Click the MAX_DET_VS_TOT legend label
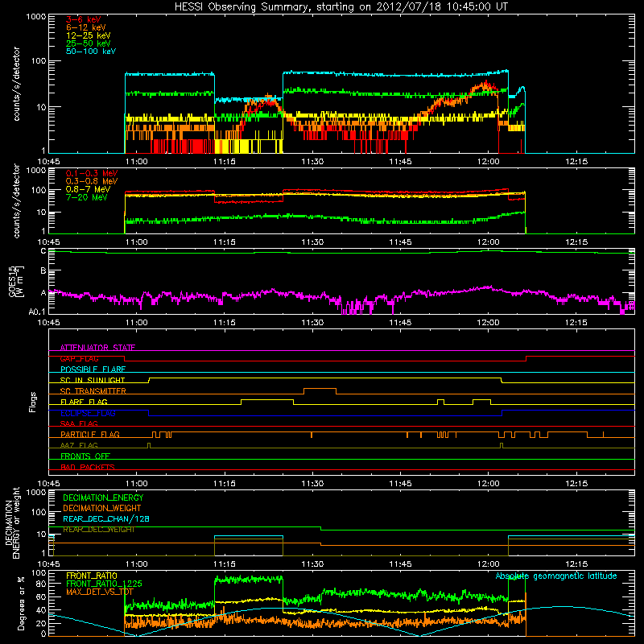This screenshot has width=644, height=644. [x=100, y=592]
